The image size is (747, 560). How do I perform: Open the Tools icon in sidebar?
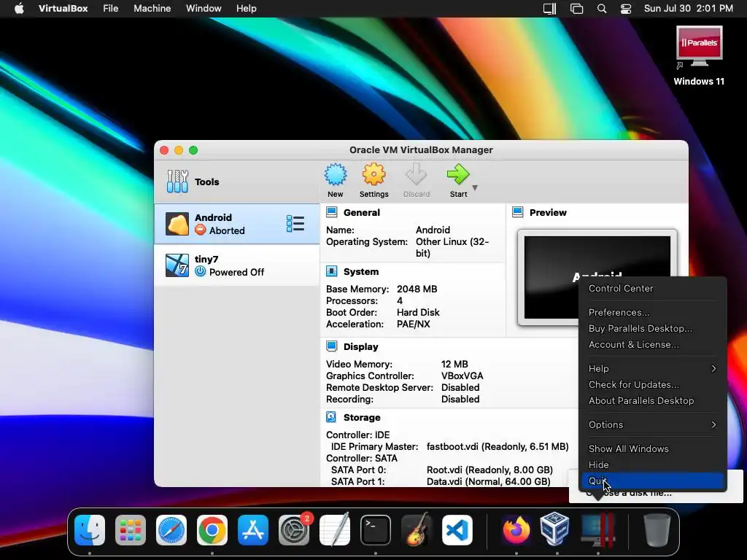point(177,182)
